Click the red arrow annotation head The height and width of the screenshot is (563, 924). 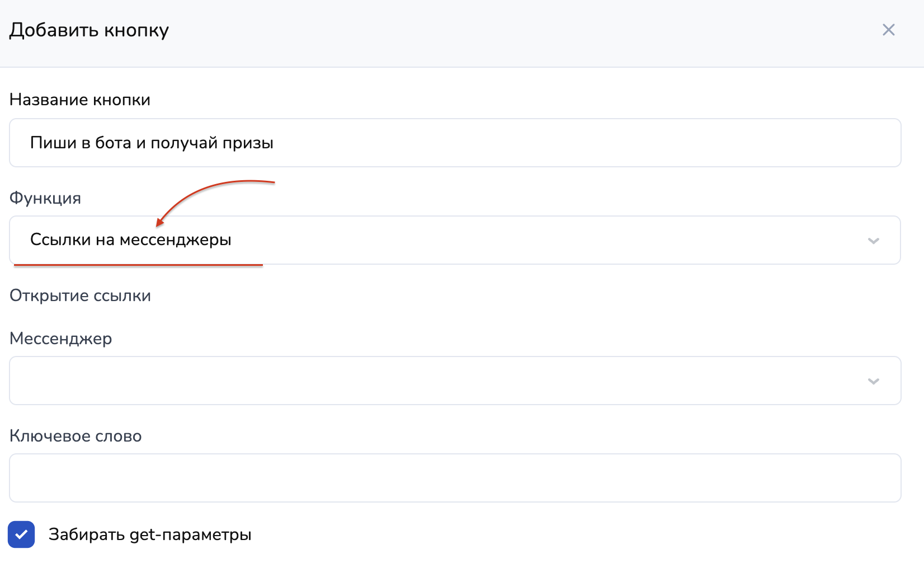tap(160, 223)
